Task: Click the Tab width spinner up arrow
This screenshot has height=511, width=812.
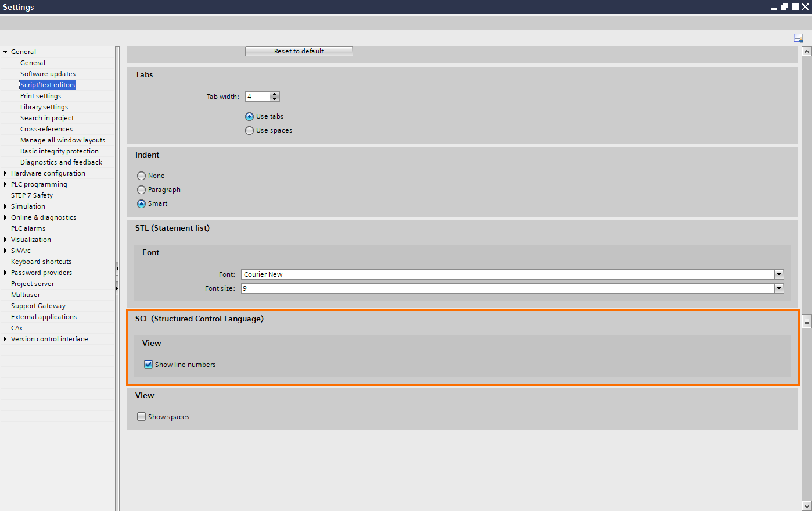Action: tap(274, 94)
